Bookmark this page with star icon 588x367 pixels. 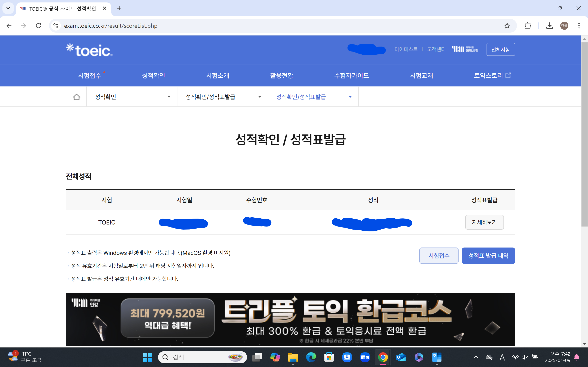507,26
